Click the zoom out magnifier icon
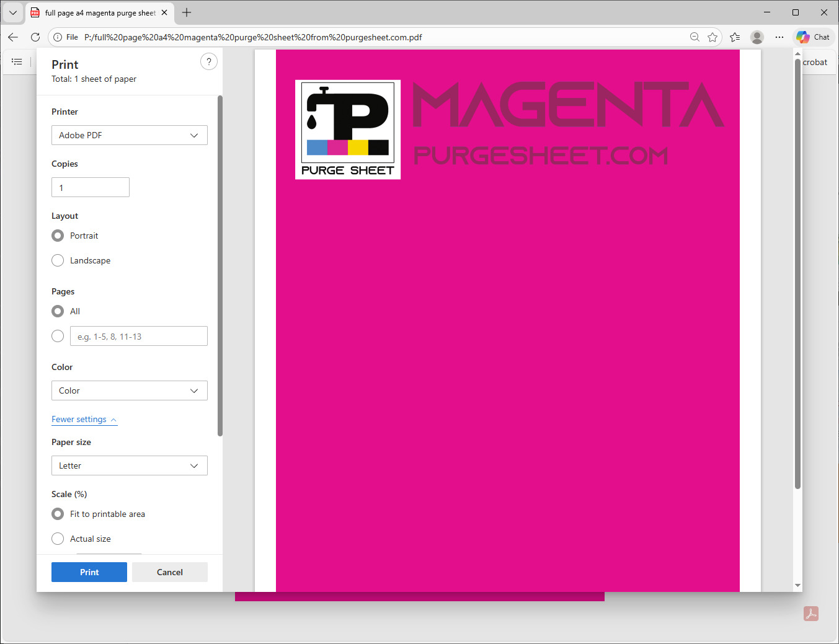Viewport: 839px width, 644px height. pos(695,37)
